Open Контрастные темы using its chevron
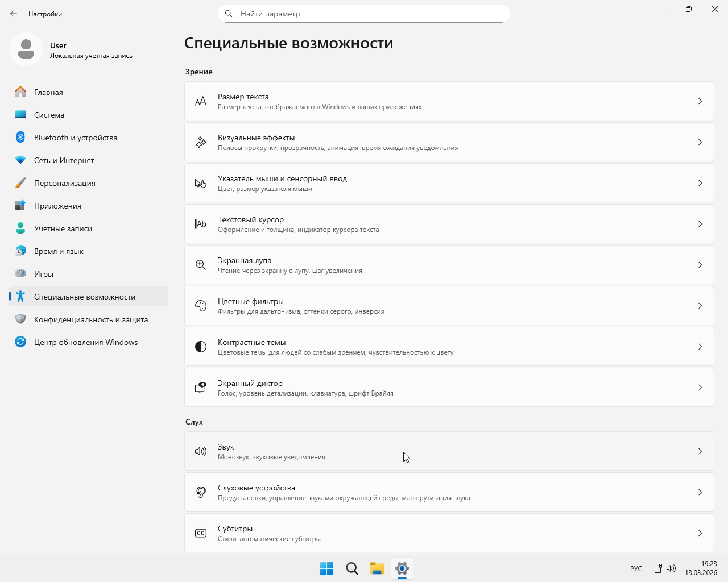This screenshot has height=582, width=728. point(700,347)
